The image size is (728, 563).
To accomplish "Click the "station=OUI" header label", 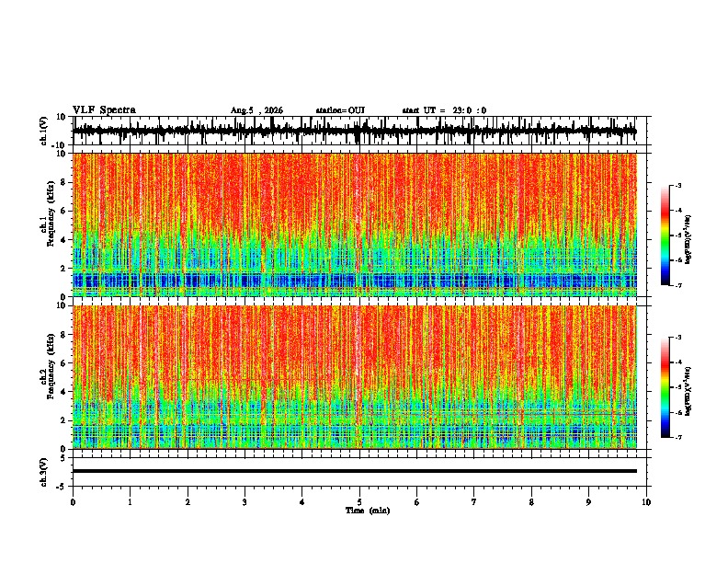I will (x=340, y=110).
